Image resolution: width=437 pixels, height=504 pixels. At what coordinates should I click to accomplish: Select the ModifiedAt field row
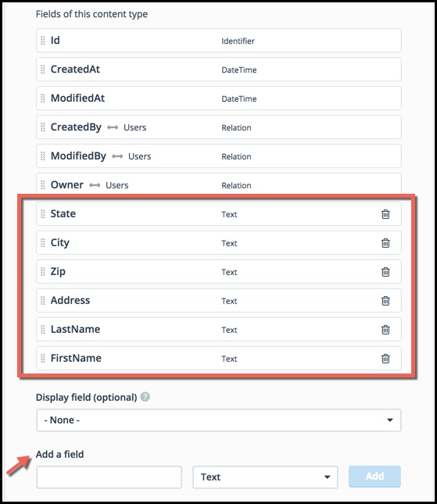pos(219,98)
